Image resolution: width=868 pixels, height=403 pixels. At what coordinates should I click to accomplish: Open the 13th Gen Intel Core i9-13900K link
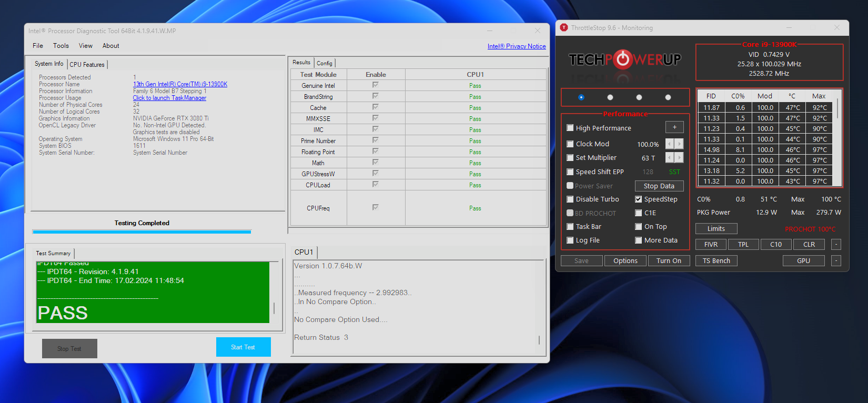tap(180, 84)
